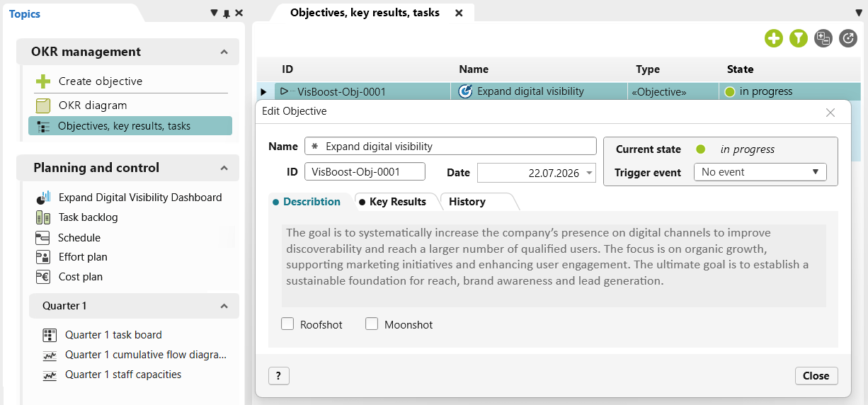This screenshot has width=868, height=405.
Task: Click the row selector arrow for VisBoost-Obj-0001
Action: tap(263, 92)
